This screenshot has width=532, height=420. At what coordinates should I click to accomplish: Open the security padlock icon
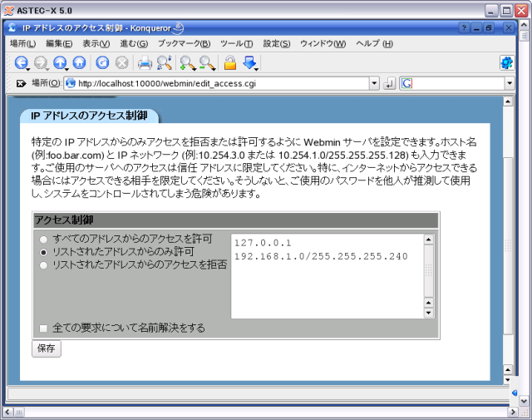(230, 62)
